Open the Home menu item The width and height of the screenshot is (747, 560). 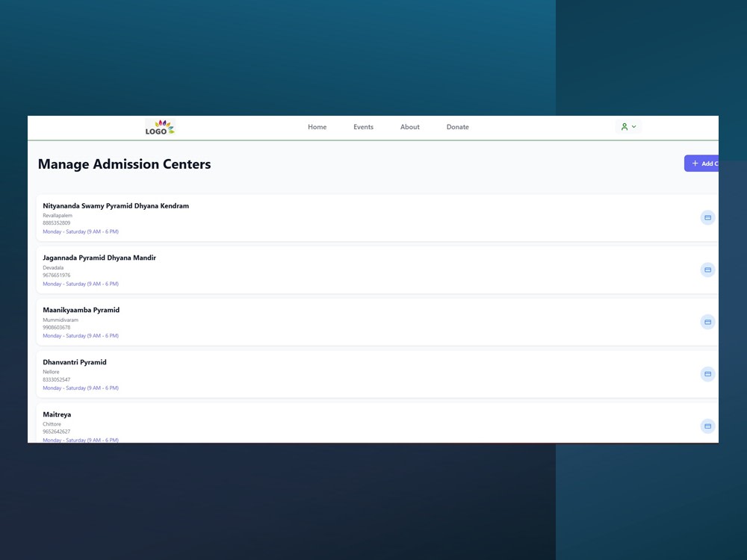(x=317, y=127)
